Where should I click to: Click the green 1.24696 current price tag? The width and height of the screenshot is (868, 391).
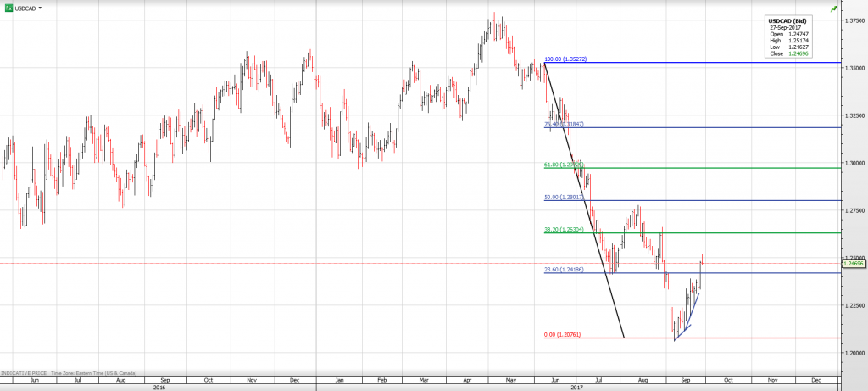click(x=853, y=263)
